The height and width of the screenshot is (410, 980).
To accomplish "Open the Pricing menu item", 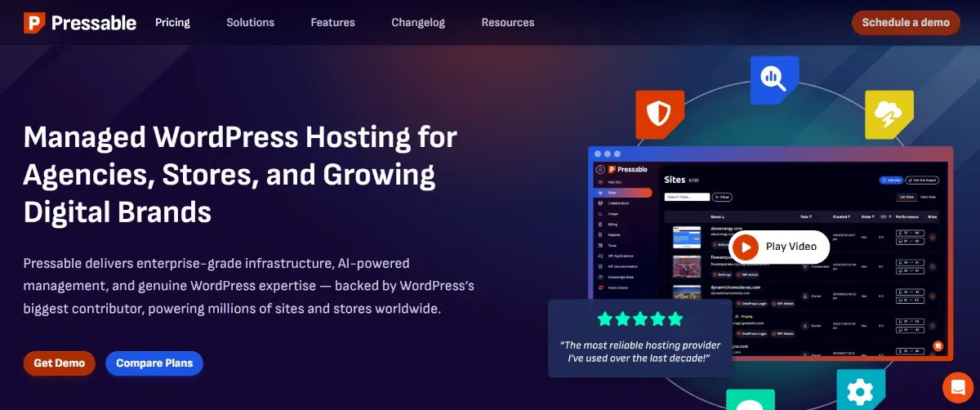I will (172, 23).
